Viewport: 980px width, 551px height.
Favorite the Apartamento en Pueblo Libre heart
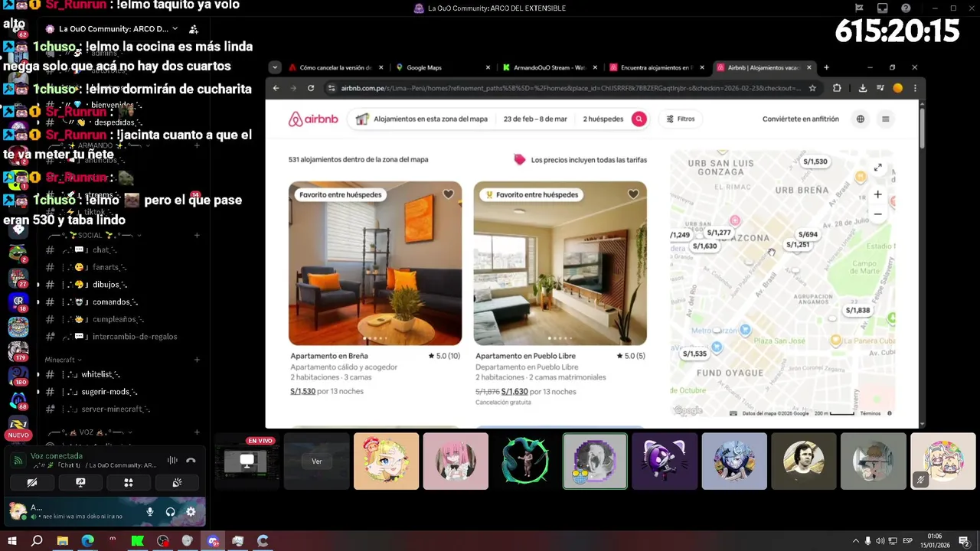click(x=633, y=194)
